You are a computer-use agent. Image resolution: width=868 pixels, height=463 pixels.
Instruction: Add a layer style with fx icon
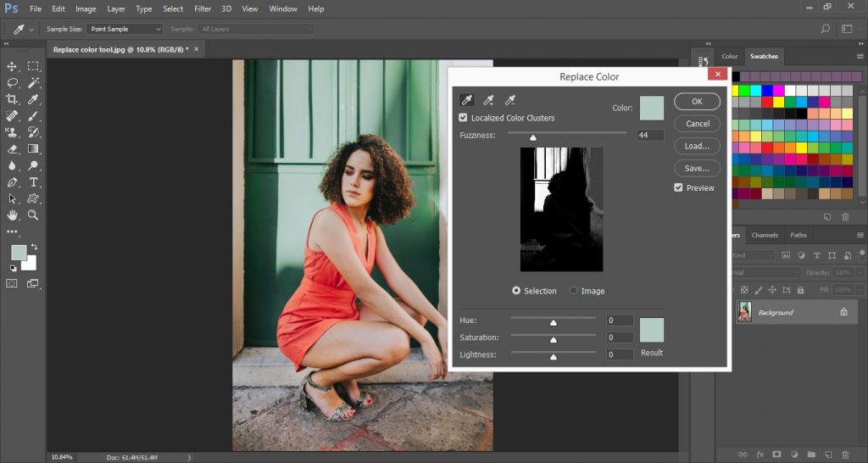click(760, 455)
